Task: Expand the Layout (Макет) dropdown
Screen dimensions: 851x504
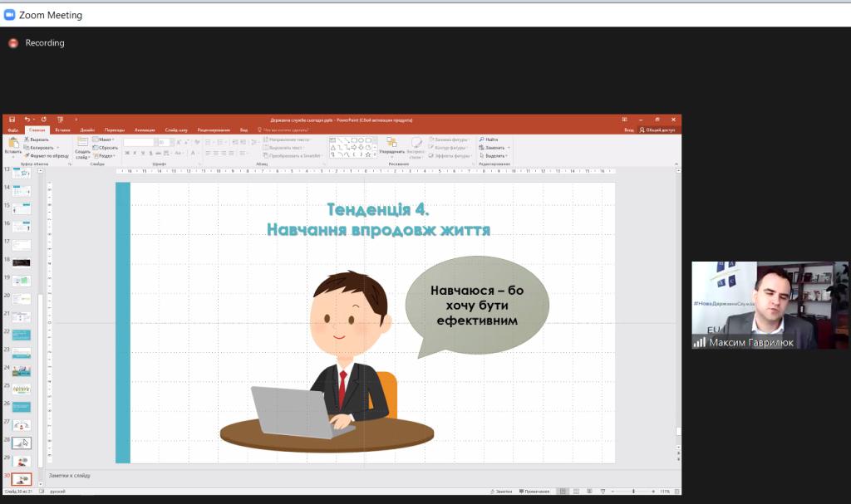Action: pos(106,139)
